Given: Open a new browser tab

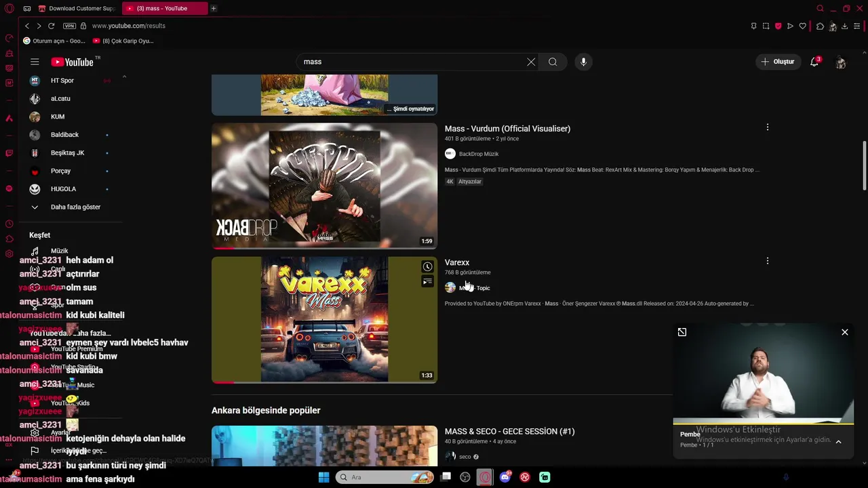Looking at the screenshot, I should pos(213,8).
